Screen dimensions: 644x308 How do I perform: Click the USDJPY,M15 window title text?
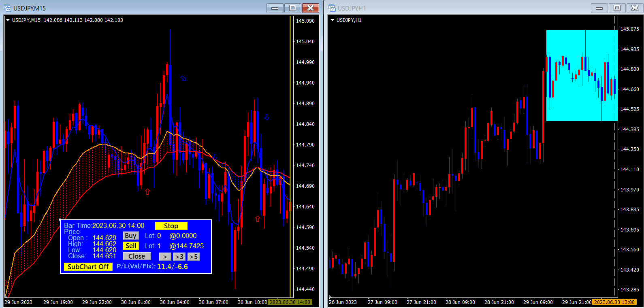30,8
